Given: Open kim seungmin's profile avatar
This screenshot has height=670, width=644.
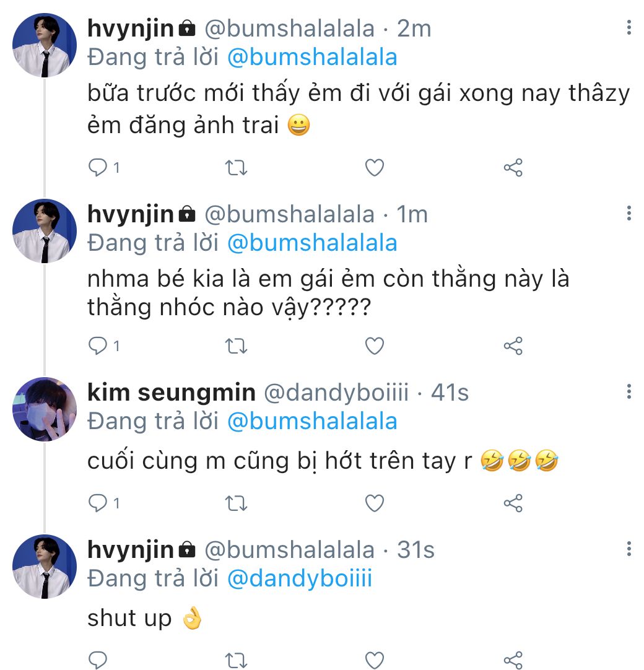Looking at the screenshot, I should point(45,409).
